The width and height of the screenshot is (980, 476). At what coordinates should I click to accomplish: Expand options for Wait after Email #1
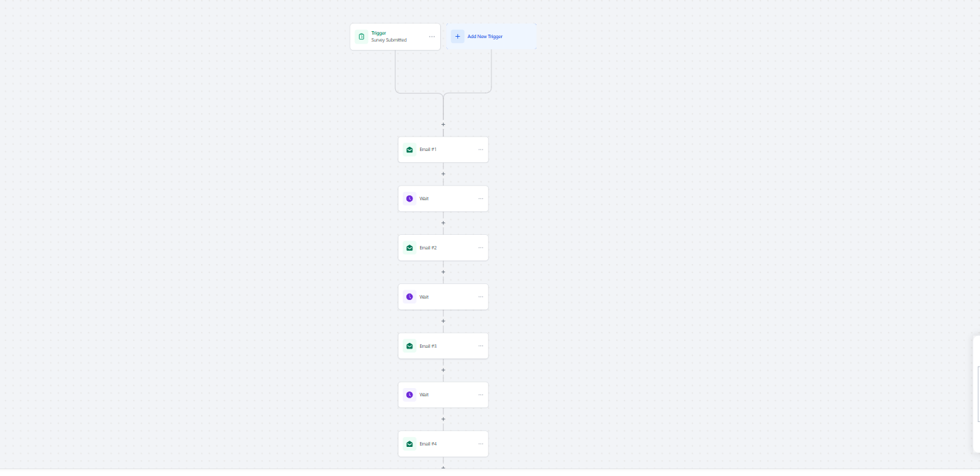(480, 199)
